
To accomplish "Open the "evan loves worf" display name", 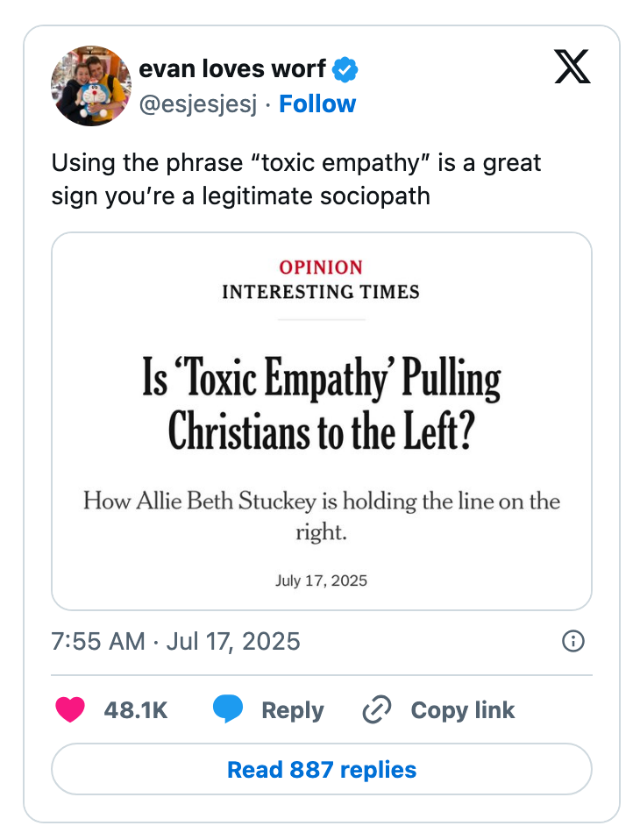I will coord(232,68).
